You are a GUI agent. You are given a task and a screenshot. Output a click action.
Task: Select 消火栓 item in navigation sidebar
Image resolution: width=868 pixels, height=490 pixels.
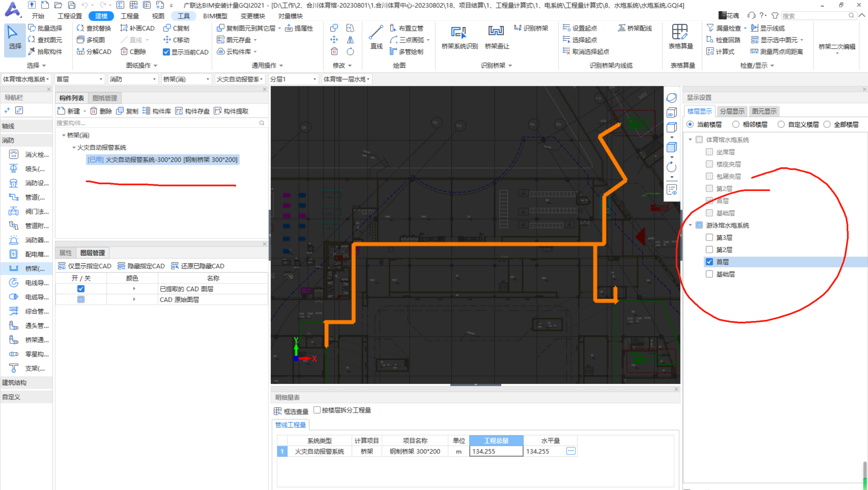[x=26, y=154]
